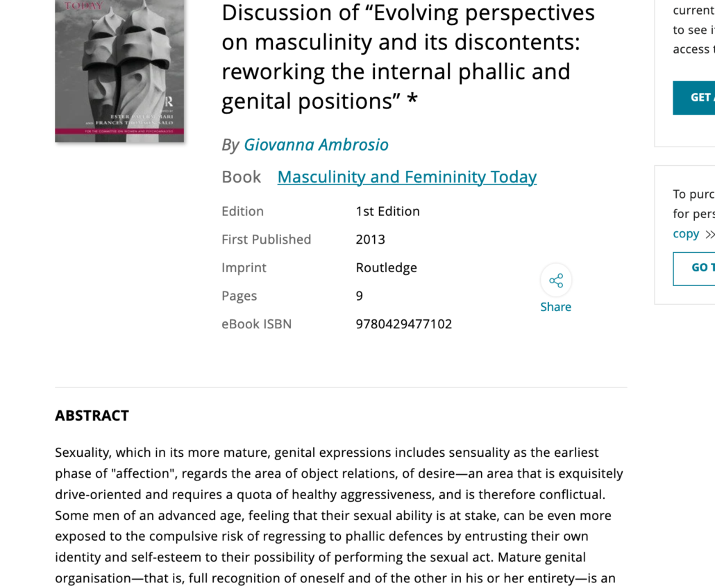Click the Share icon circle
Image resolution: width=715 pixels, height=588 pixels.
click(556, 280)
